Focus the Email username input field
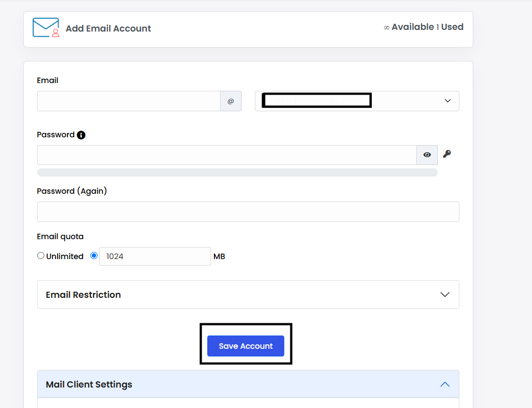Screen dimensions: 532x408 [129, 101]
